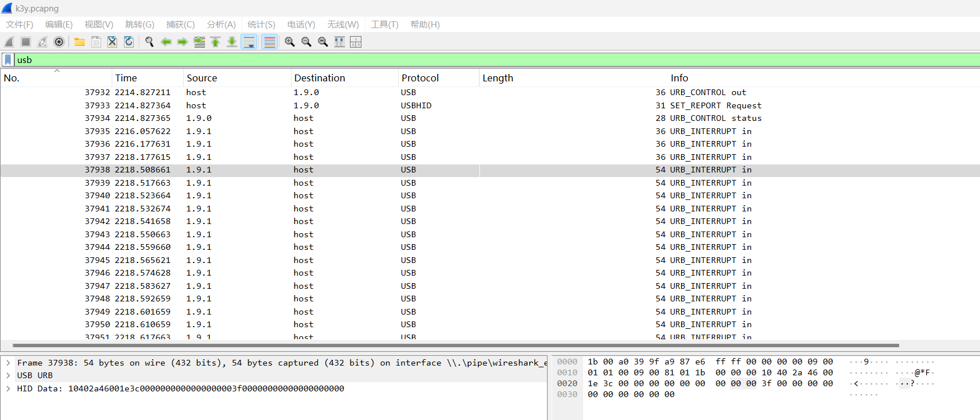The height and width of the screenshot is (420, 980).
Task: Click Wireshark icon in title bar
Action: click(x=7, y=8)
